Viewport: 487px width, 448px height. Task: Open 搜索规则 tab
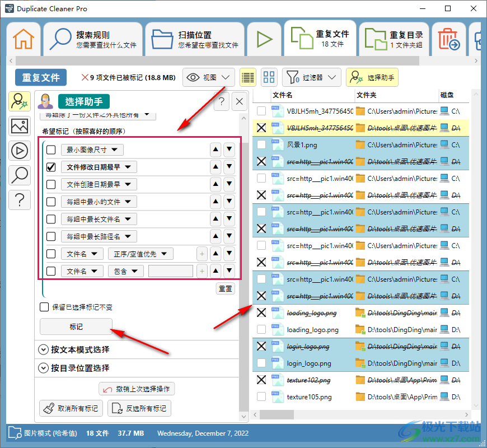[x=93, y=39]
